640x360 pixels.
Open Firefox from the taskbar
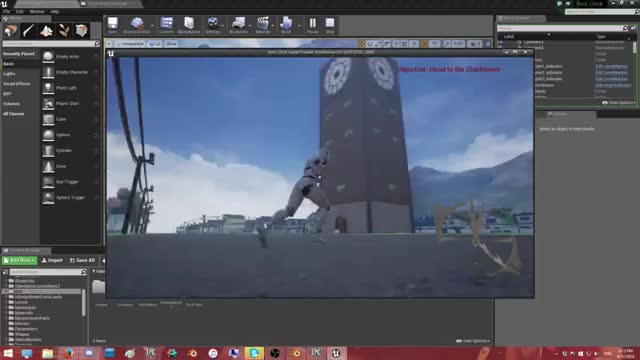tap(68, 353)
